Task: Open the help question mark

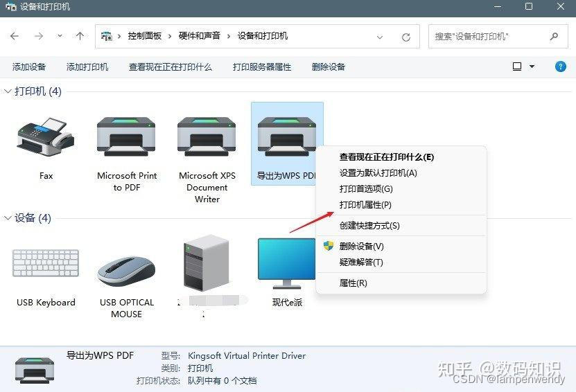Action: click(560, 66)
